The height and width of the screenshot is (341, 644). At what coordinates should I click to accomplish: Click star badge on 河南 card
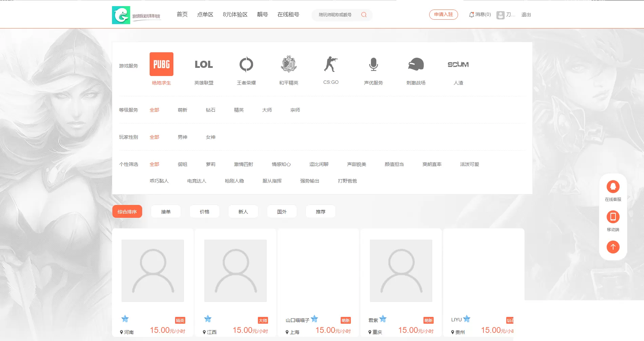point(125,319)
